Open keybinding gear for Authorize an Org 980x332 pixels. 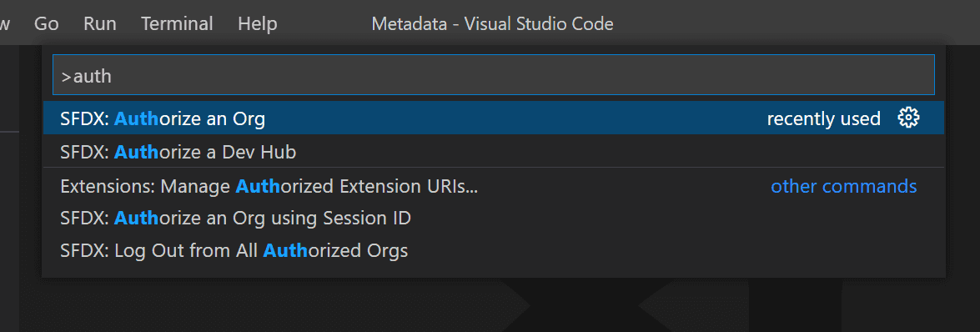(908, 118)
